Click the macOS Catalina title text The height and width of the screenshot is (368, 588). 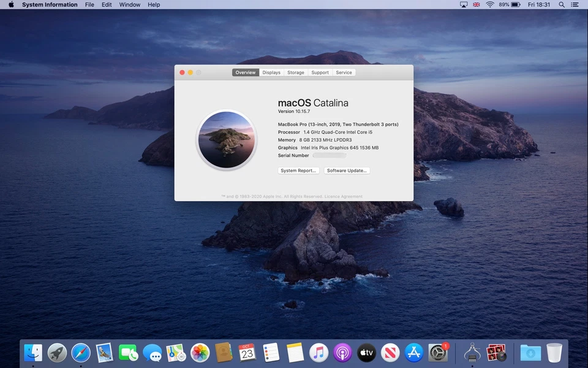[313, 103]
